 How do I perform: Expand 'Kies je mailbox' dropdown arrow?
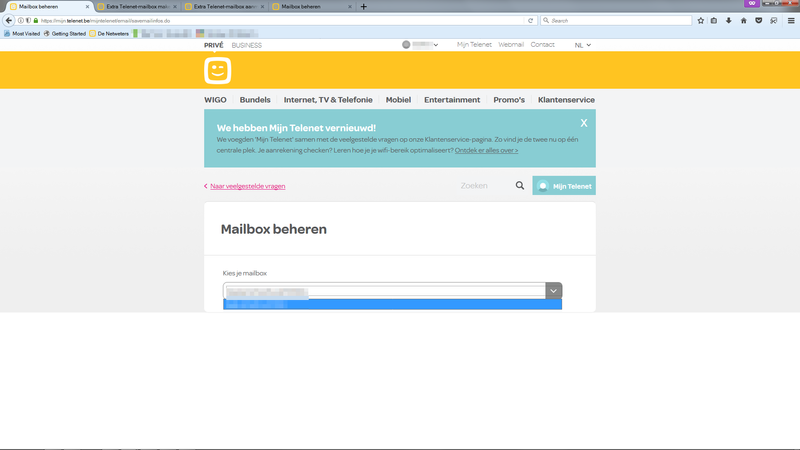pyautogui.click(x=554, y=291)
